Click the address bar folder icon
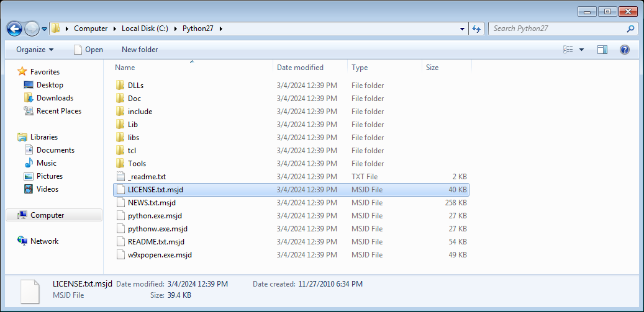Viewport: 644px width, 312px height. pyautogui.click(x=55, y=29)
